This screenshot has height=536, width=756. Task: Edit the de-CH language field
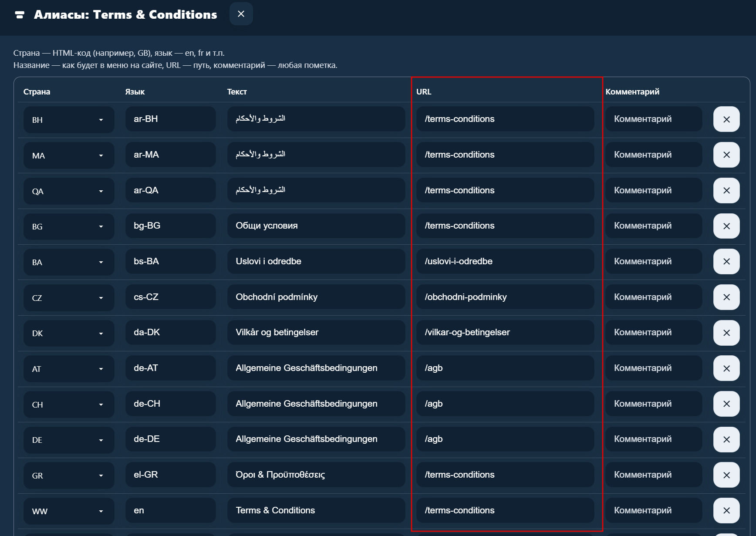170,404
